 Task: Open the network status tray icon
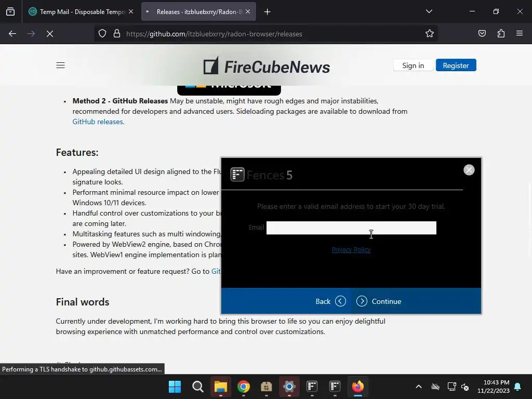pyautogui.click(x=451, y=387)
